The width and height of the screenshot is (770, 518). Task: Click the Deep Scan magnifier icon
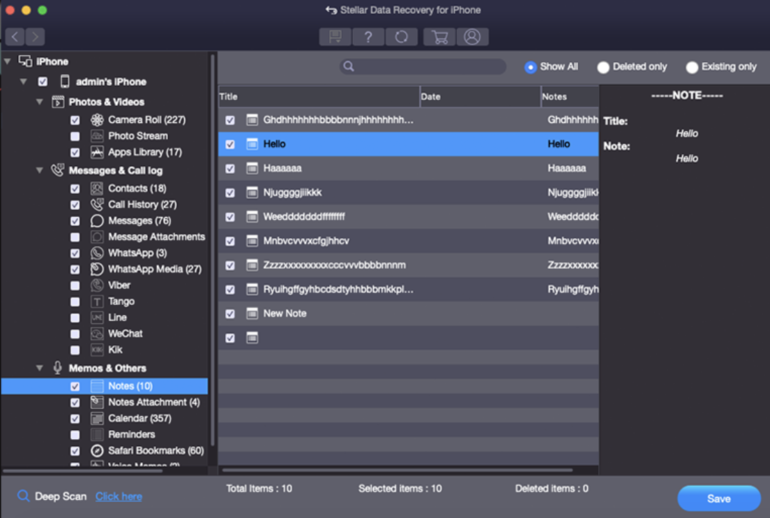pyautogui.click(x=23, y=496)
